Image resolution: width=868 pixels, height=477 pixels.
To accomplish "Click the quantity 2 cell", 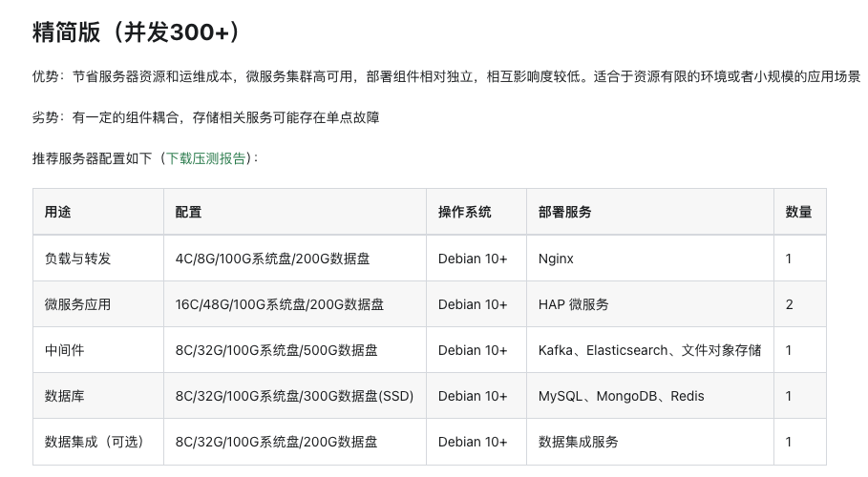I will tap(790, 304).
